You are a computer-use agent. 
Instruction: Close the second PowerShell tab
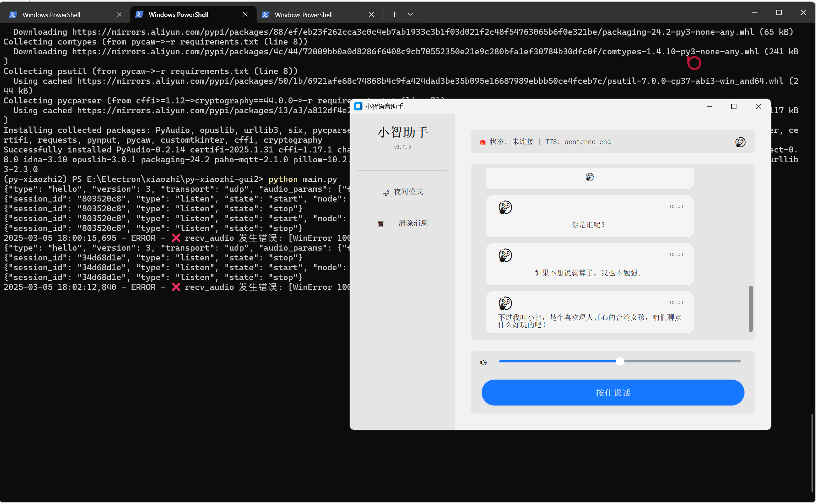[x=245, y=14]
